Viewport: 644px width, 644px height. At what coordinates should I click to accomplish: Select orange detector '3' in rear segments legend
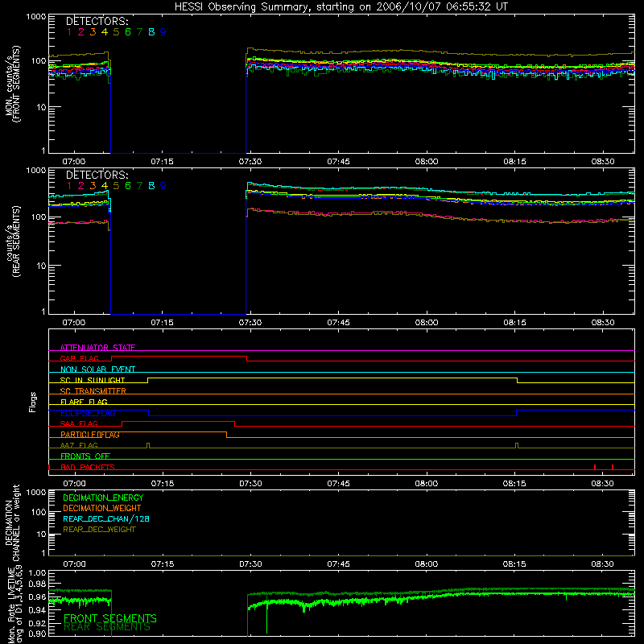[93, 186]
